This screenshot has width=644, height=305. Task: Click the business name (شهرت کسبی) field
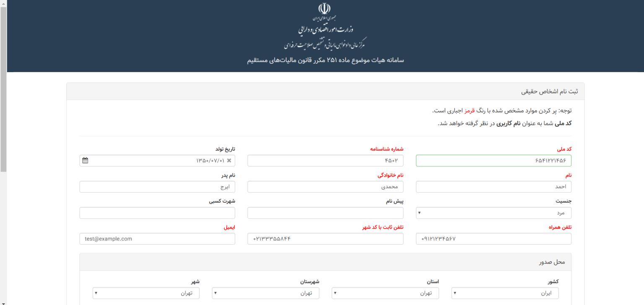point(157,213)
